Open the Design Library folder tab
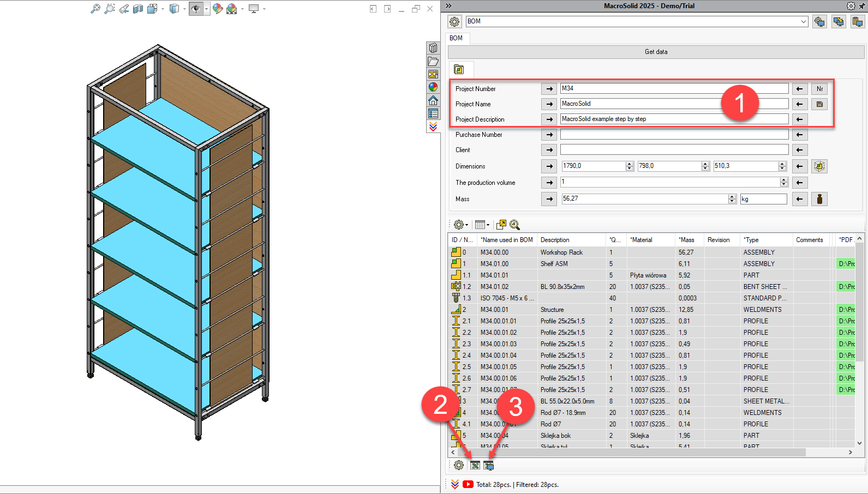This screenshot has height=494, width=868. 433,61
